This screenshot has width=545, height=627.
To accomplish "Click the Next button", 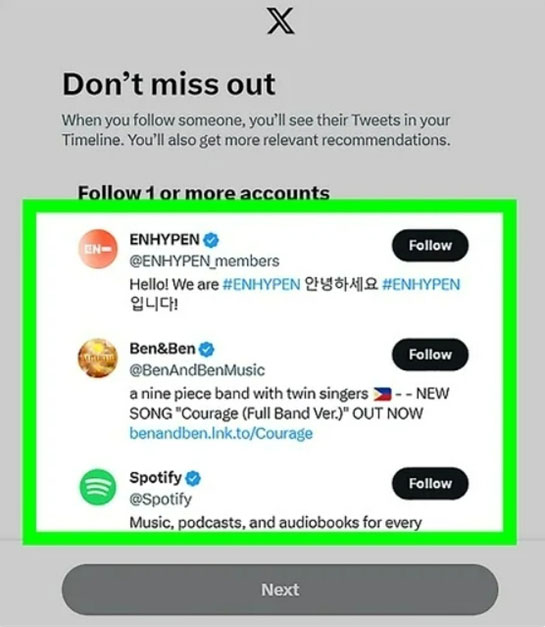I will tap(280, 590).
